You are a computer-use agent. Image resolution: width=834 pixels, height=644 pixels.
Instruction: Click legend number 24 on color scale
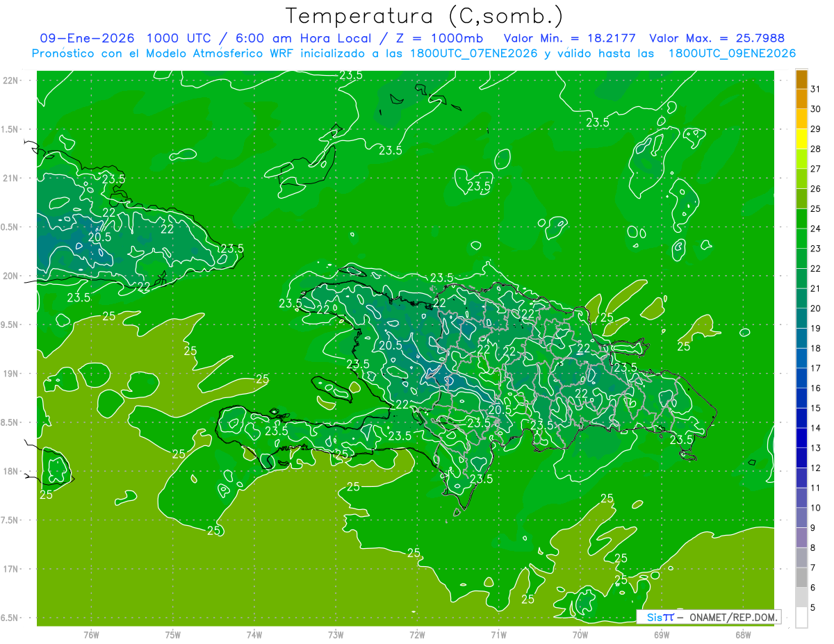[816, 229]
